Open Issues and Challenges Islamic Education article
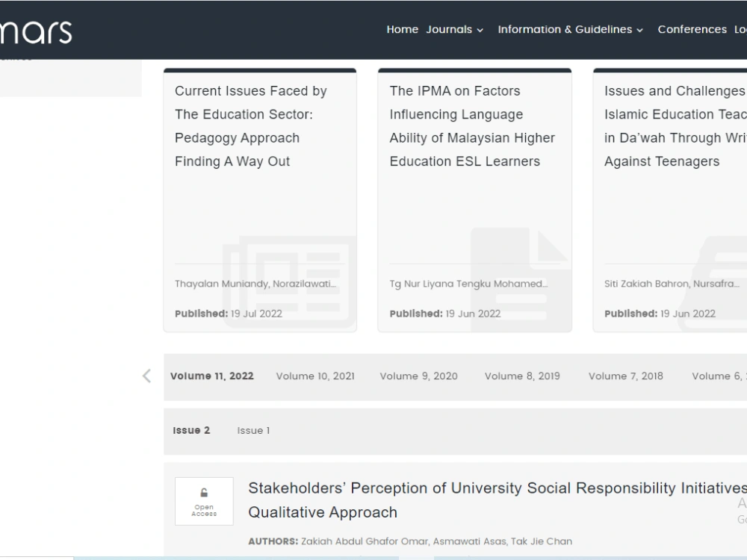Image resolution: width=747 pixels, height=560 pixels. click(x=675, y=126)
